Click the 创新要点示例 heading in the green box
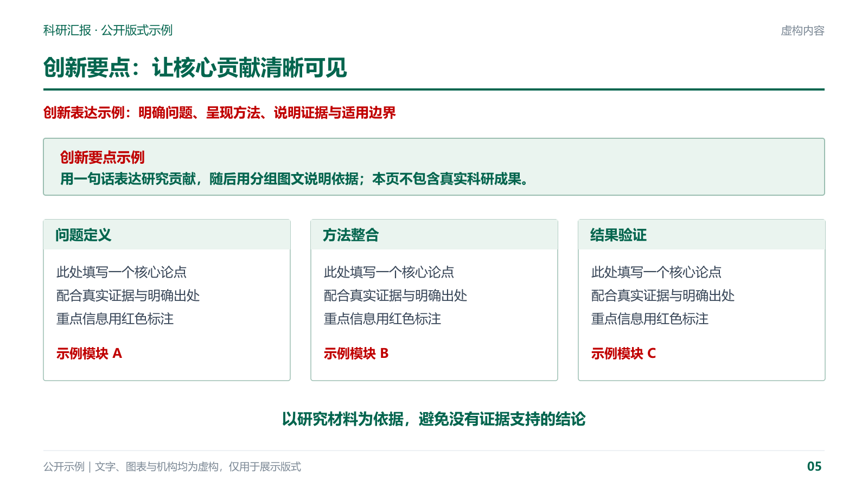Viewport: 868px width, 488px height. 103,158
